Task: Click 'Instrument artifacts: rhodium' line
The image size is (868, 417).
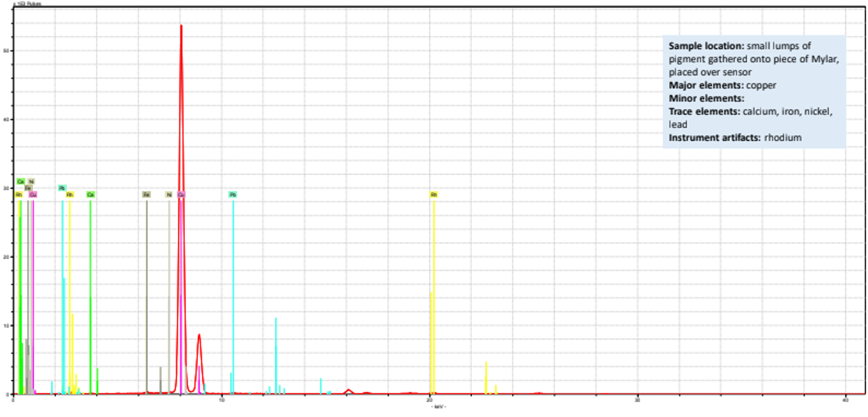Action: click(x=735, y=138)
